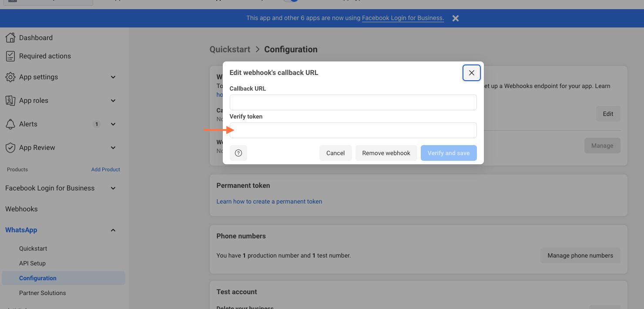644x309 pixels.
Task: Click the Verify and save button
Action: point(449,153)
